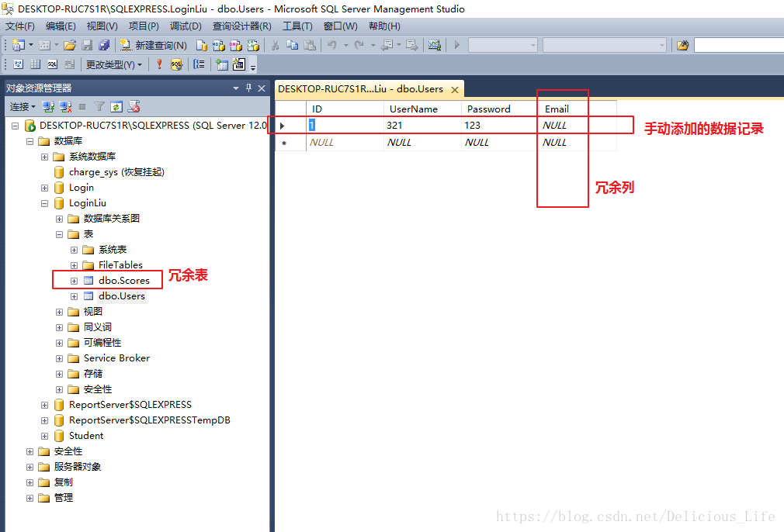Collapse the 表 tables folder

point(60,234)
